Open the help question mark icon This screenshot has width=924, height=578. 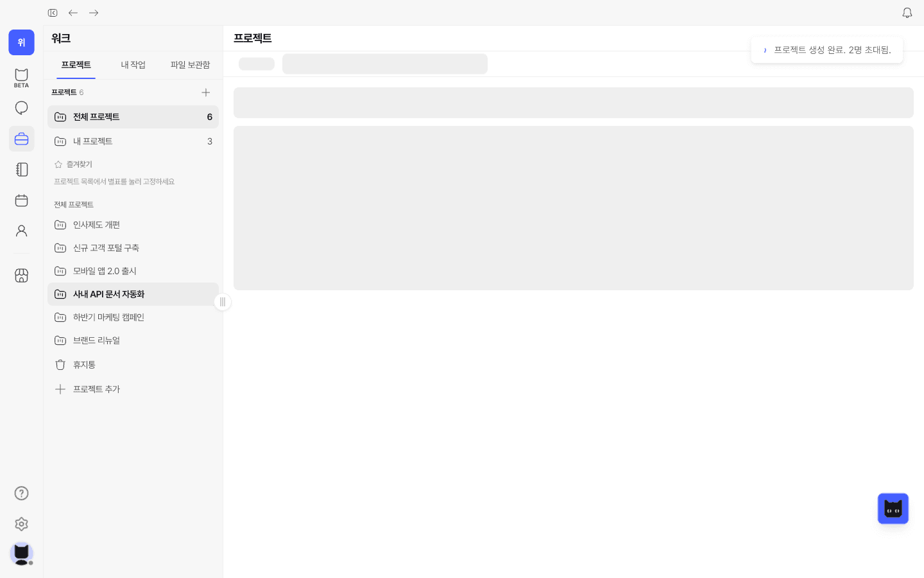click(21, 493)
